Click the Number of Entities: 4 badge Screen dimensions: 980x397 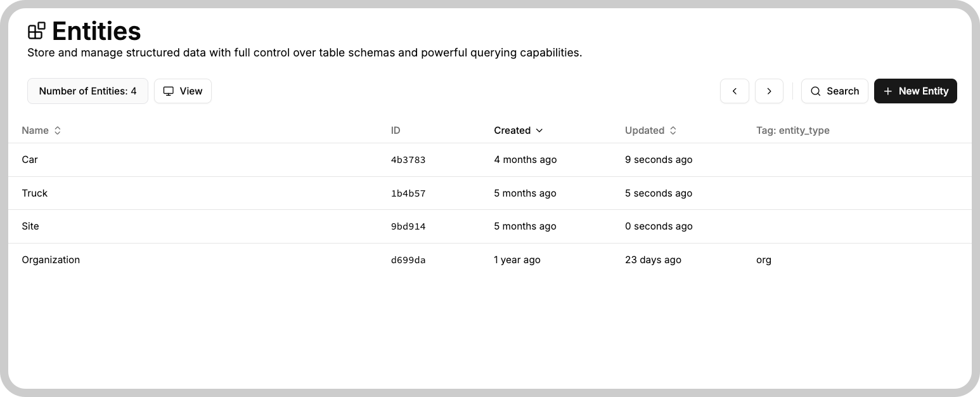coord(87,91)
